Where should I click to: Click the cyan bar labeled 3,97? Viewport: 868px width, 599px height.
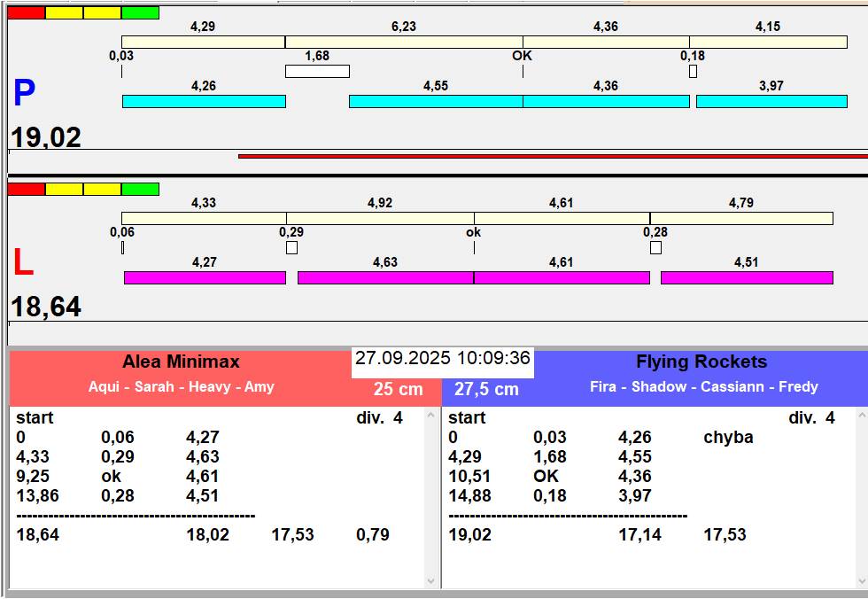point(771,101)
